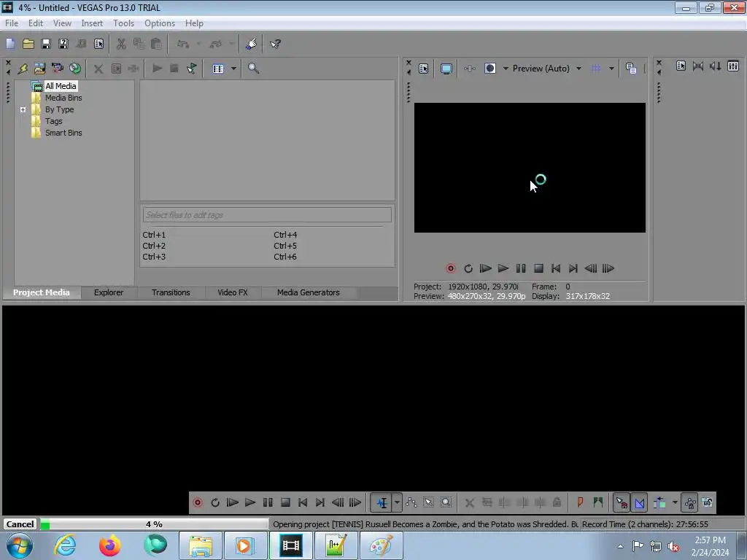Click Stop in the preview transport
This screenshot has height=560, width=747.
tap(538, 268)
